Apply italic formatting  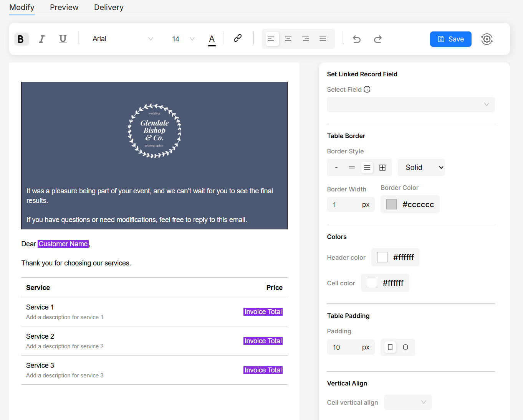pos(42,39)
